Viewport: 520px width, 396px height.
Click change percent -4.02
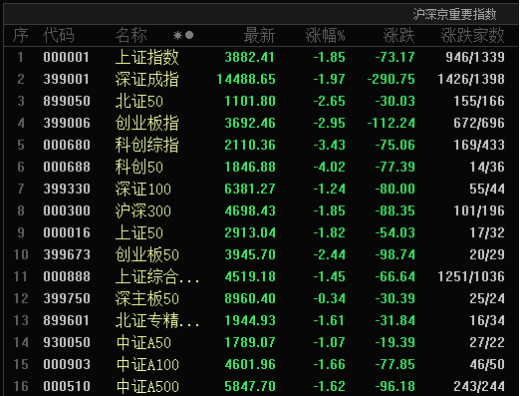click(329, 167)
